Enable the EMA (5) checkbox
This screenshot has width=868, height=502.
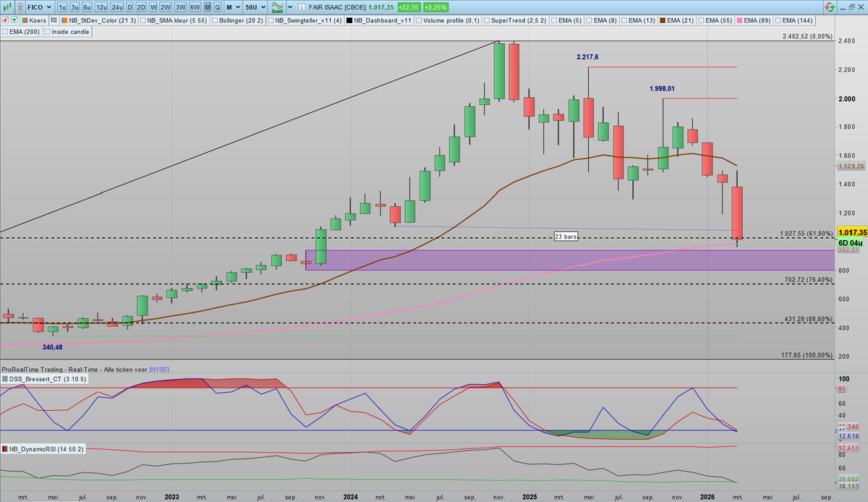554,20
